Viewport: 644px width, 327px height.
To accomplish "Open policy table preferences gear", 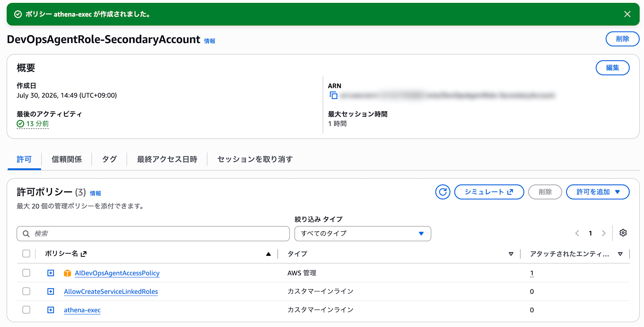I will tap(623, 233).
